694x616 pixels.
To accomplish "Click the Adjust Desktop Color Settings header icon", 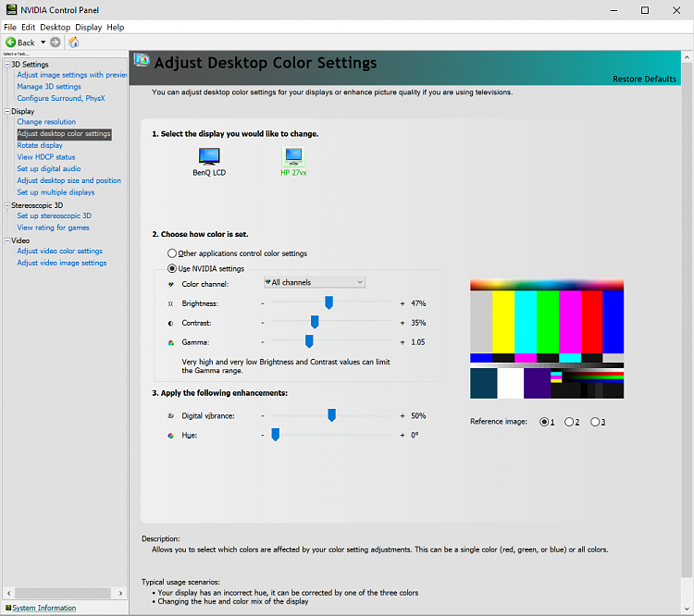I will tap(143, 60).
